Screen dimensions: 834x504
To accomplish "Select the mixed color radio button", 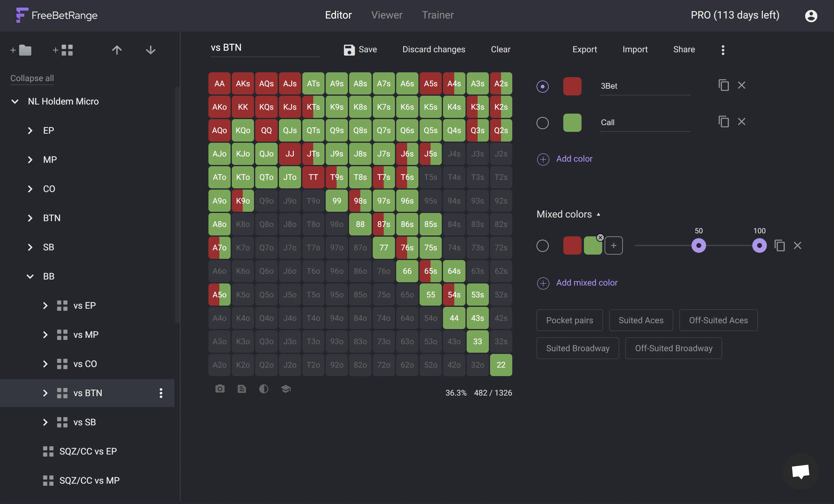I will tap(542, 246).
